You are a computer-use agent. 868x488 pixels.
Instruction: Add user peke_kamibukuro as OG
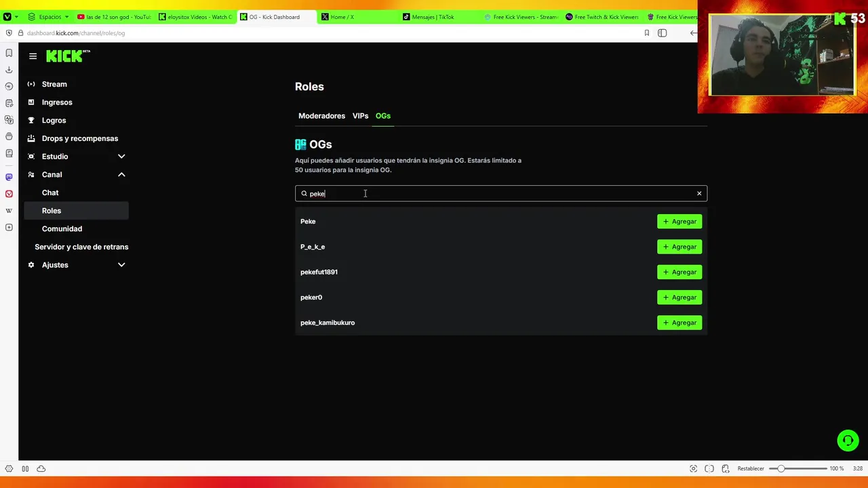click(x=679, y=323)
